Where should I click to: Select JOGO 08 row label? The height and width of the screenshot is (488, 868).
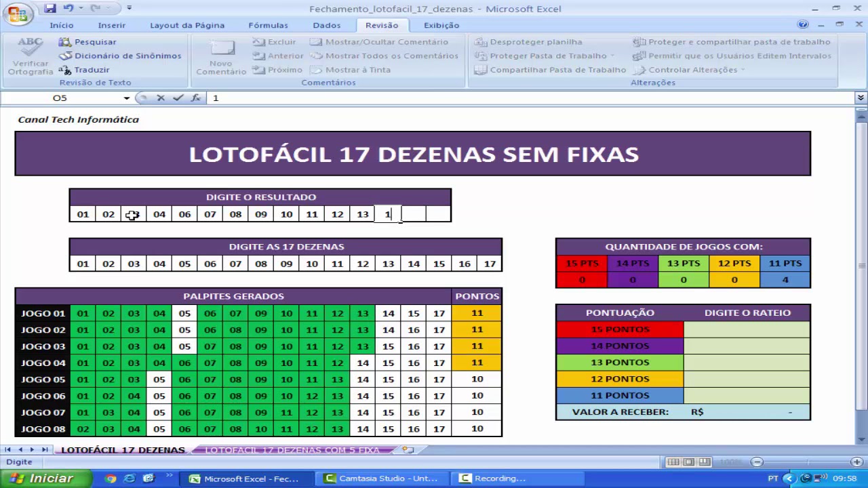tap(43, 428)
